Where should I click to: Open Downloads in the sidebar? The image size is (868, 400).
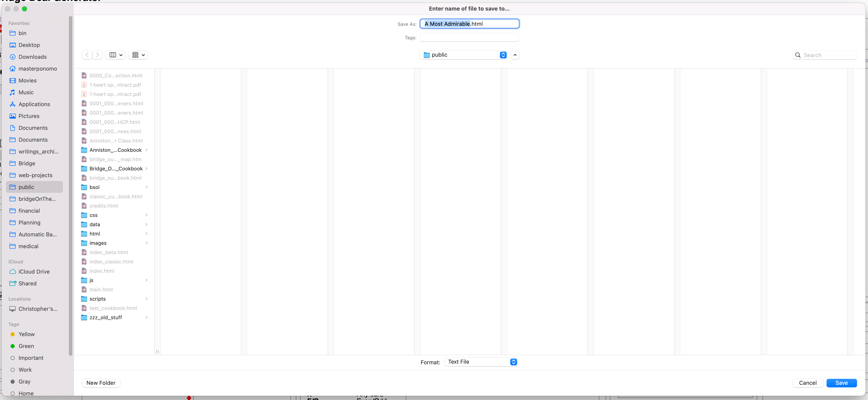[32, 57]
